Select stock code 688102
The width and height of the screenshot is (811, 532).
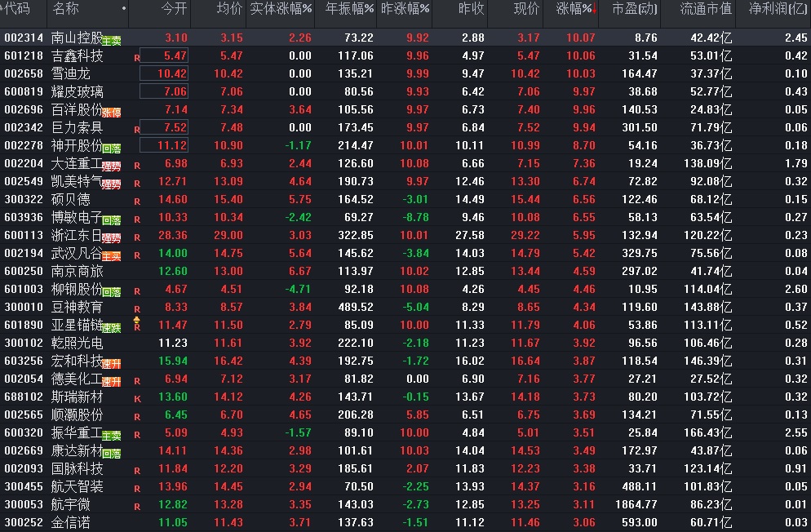tap(24, 397)
